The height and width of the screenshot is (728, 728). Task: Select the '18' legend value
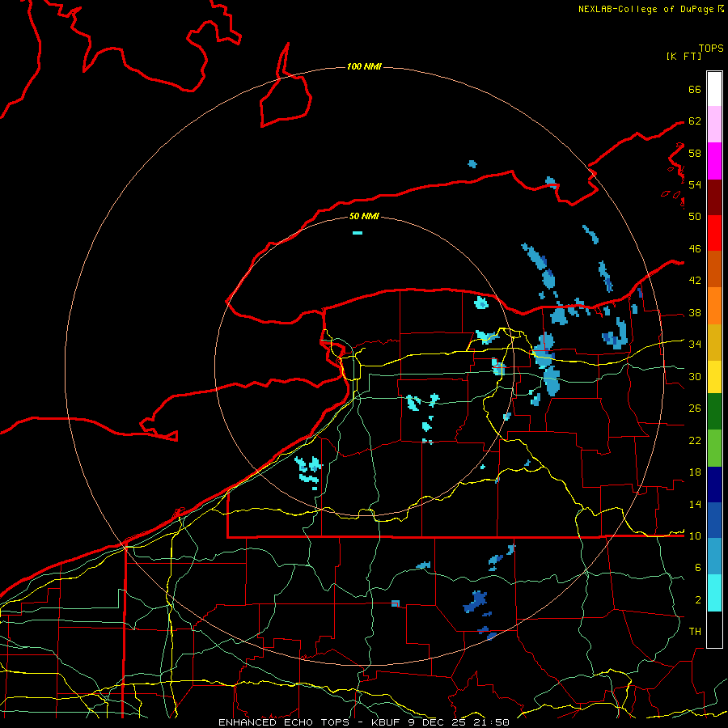tap(695, 472)
